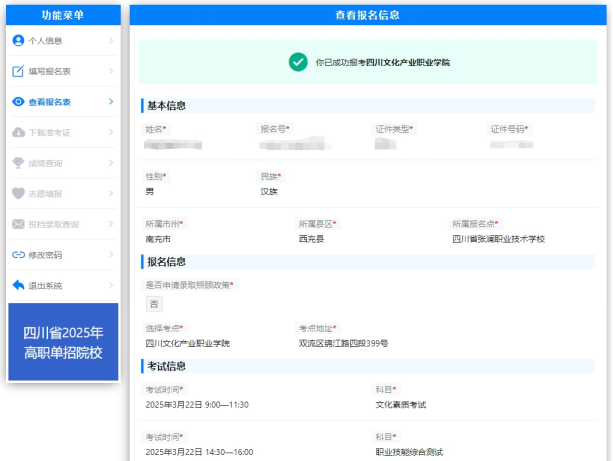This screenshot has height=461, width=613.
Task: Open the 下载准考证 menu item
Action: click(63, 132)
